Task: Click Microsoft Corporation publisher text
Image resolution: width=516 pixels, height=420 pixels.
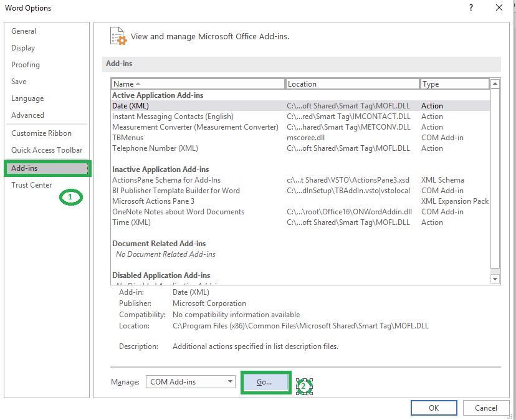Action: 209,303
